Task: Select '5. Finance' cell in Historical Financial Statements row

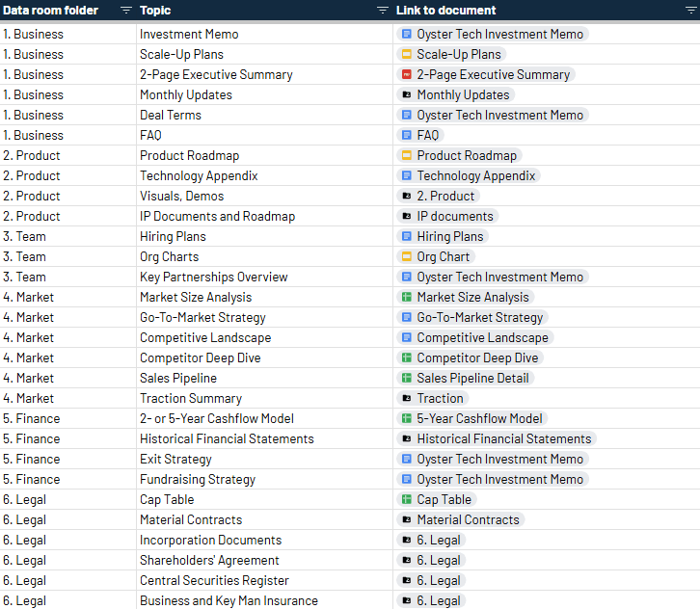Action: click(x=67, y=438)
